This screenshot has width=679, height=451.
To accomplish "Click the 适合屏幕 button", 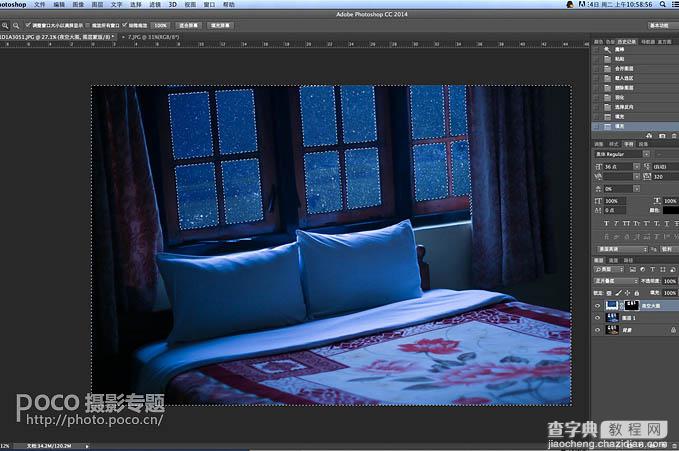I will pos(188,26).
